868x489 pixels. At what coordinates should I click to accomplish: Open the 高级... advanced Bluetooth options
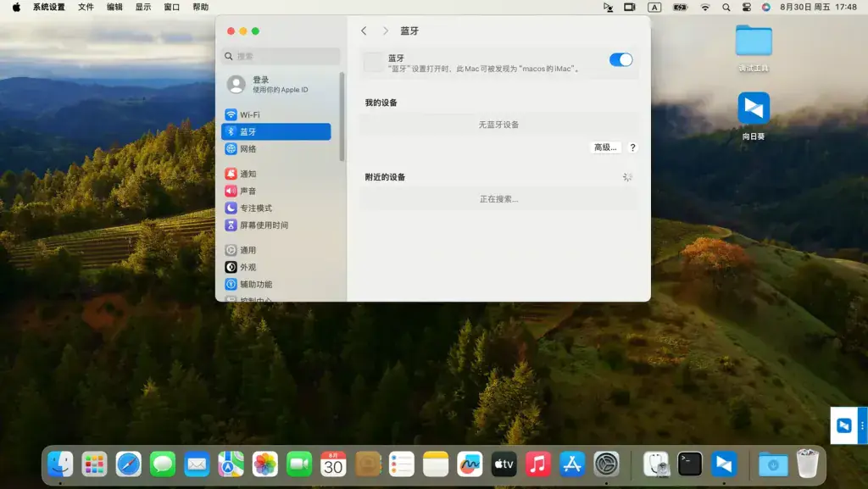pos(605,147)
